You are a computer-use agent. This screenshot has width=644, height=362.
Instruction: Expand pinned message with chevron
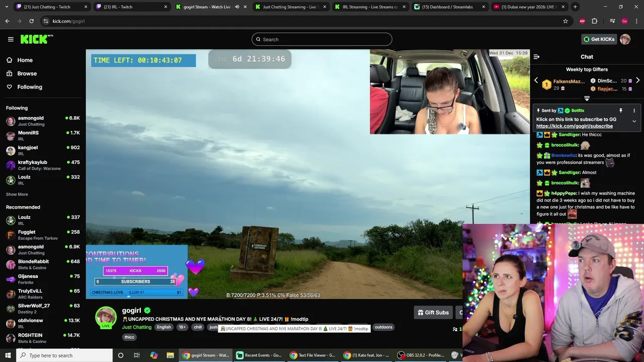(x=634, y=122)
